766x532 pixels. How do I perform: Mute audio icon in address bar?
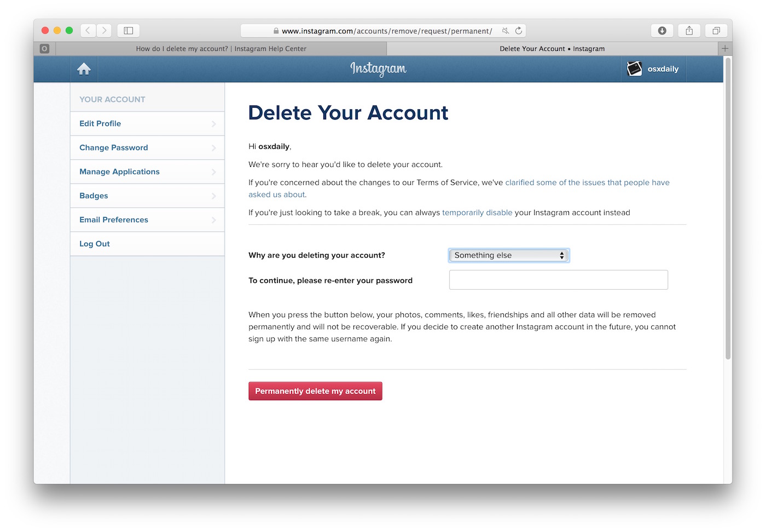coord(505,31)
